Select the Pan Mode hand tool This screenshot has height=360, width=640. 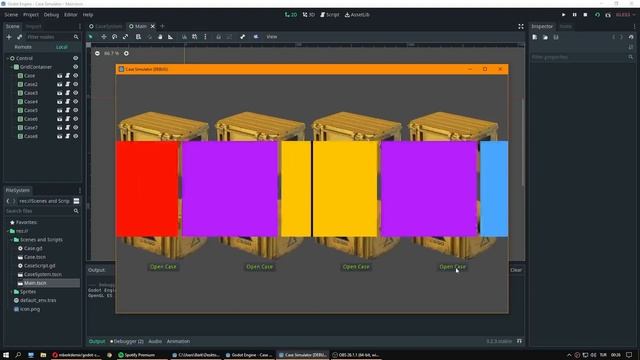(x=160, y=37)
